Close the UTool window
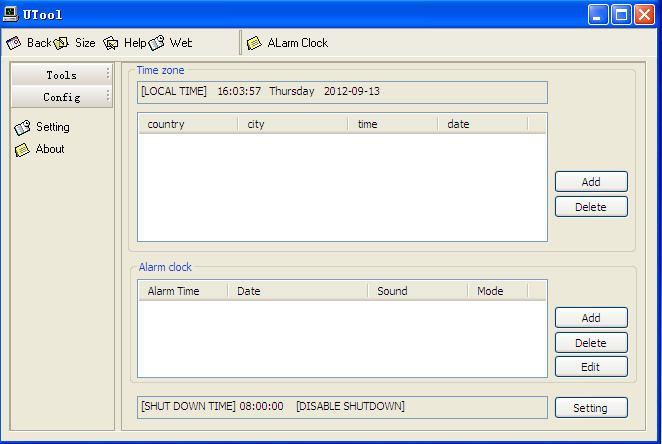 click(x=644, y=15)
